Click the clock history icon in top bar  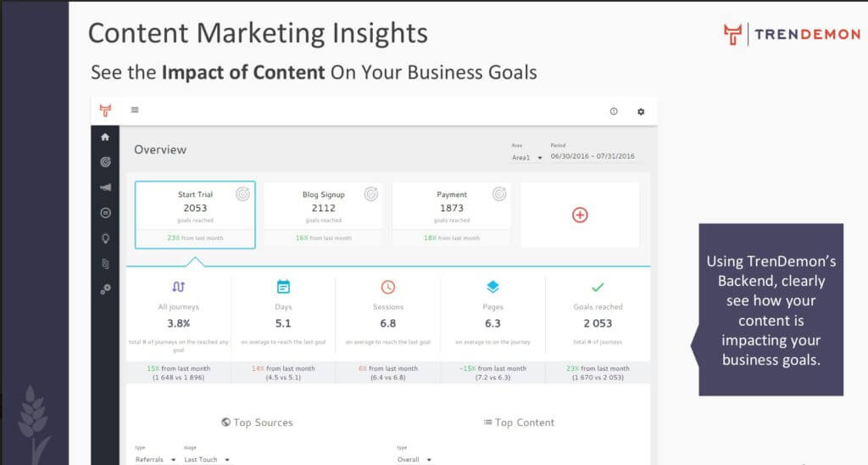(614, 111)
